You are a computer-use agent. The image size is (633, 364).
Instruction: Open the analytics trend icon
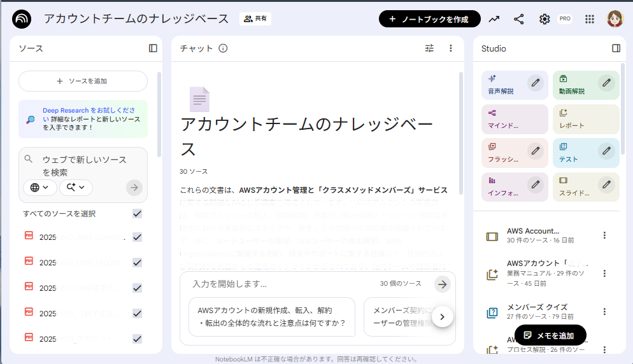coord(494,19)
